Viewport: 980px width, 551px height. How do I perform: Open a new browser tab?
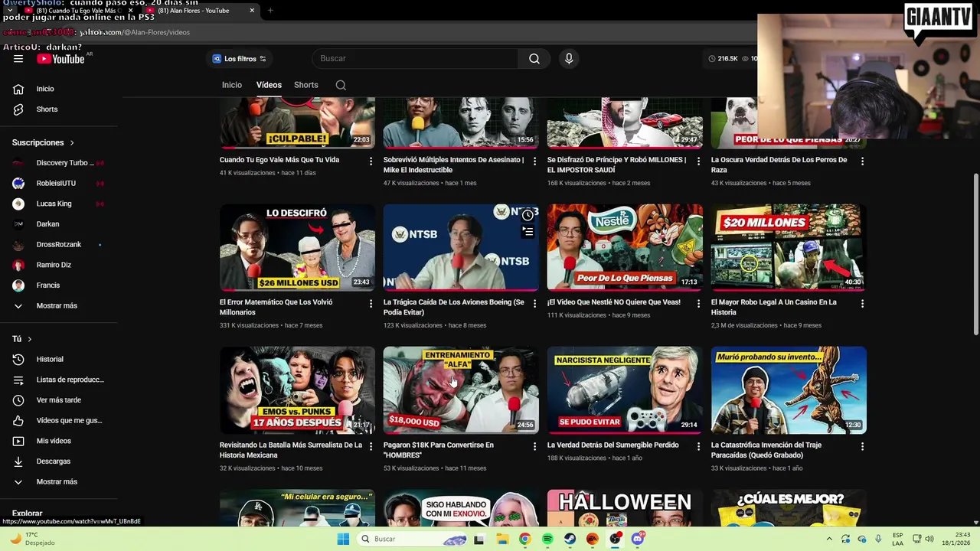(270, 11)
